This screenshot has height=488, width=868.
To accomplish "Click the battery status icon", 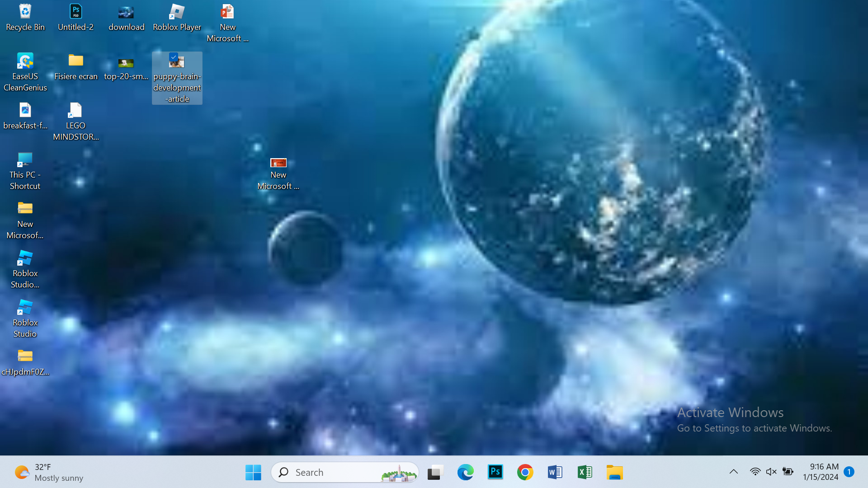I will (x=788, y=472).
